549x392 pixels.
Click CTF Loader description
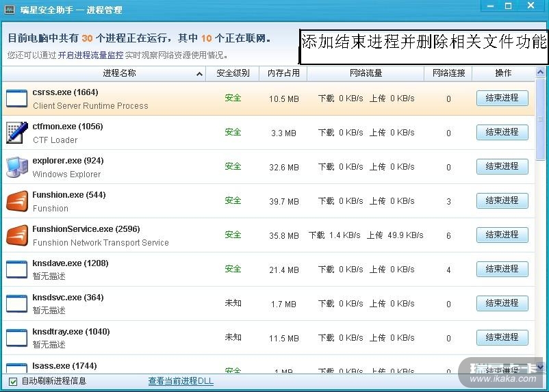(55, 140)
